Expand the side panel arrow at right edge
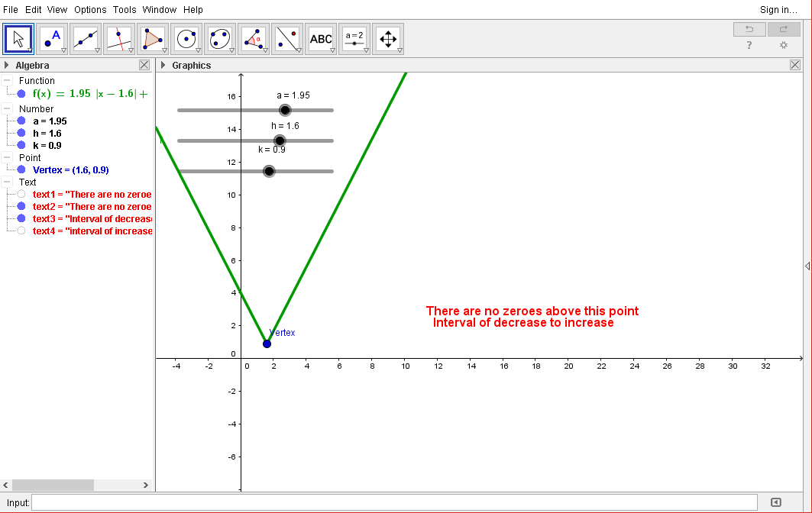This screenshot has height=513, width=812. tap(807, 266)
